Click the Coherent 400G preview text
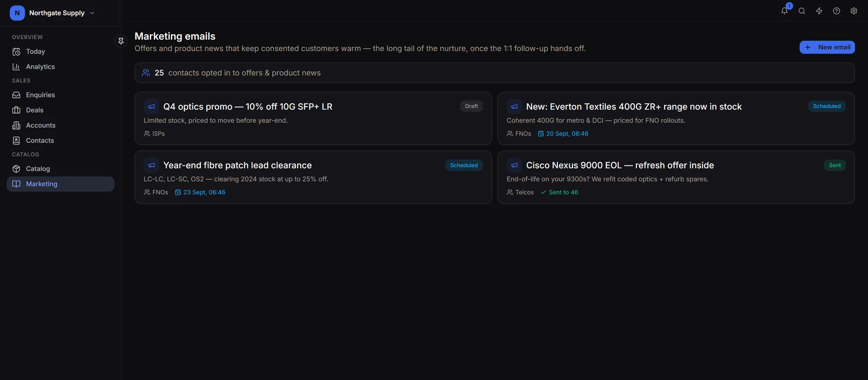Viewport: 868px width, 380px height. [596, 120]
